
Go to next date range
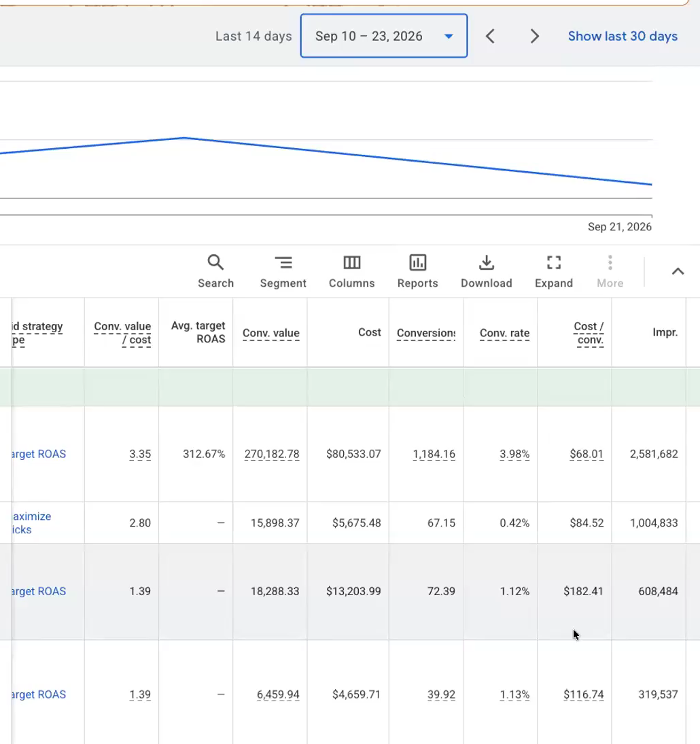click(534, 36)
